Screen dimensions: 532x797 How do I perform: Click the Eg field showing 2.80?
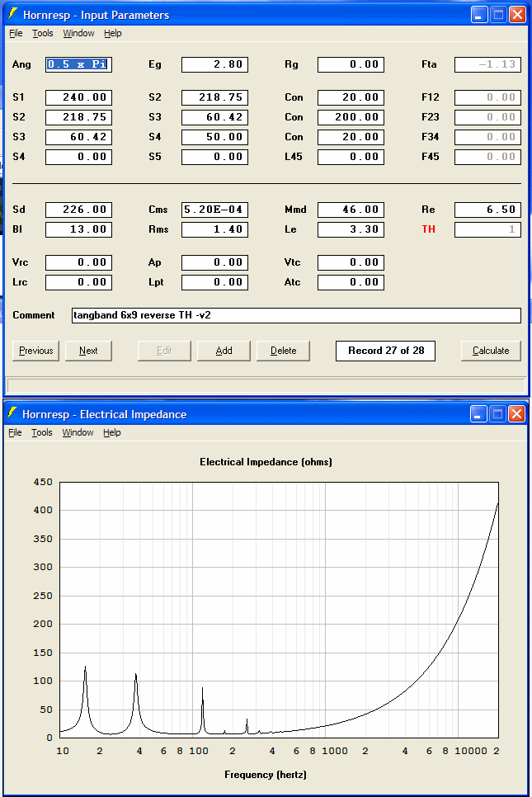point(215,64)
